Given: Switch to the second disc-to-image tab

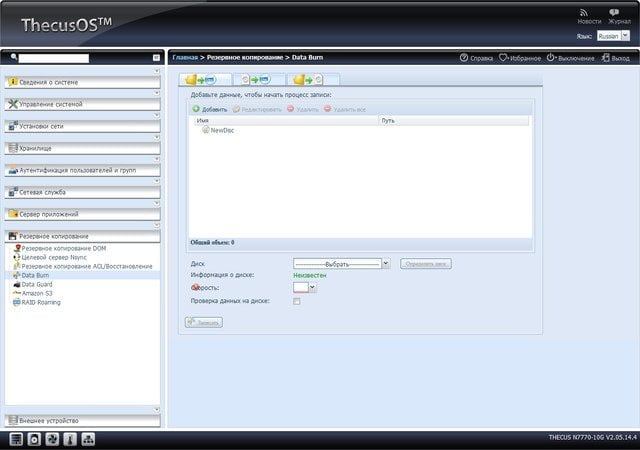Looking at the screenshot, I should coord(259,79).
